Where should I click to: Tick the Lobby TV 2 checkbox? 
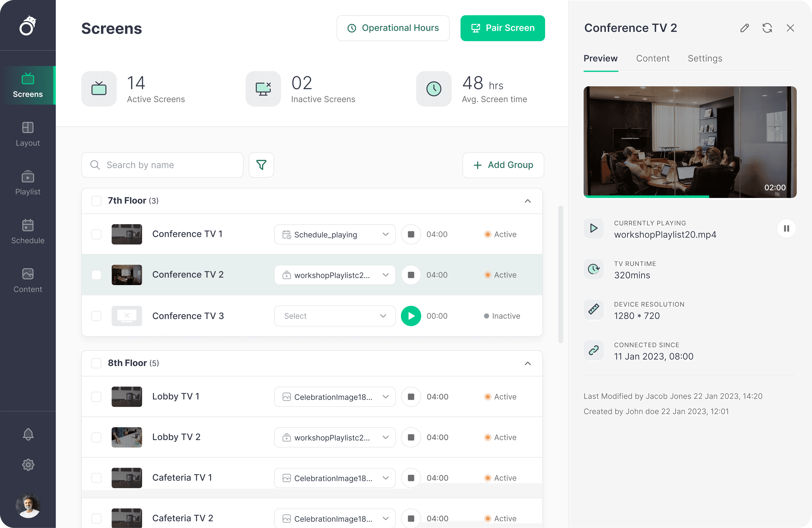point(97,437)
